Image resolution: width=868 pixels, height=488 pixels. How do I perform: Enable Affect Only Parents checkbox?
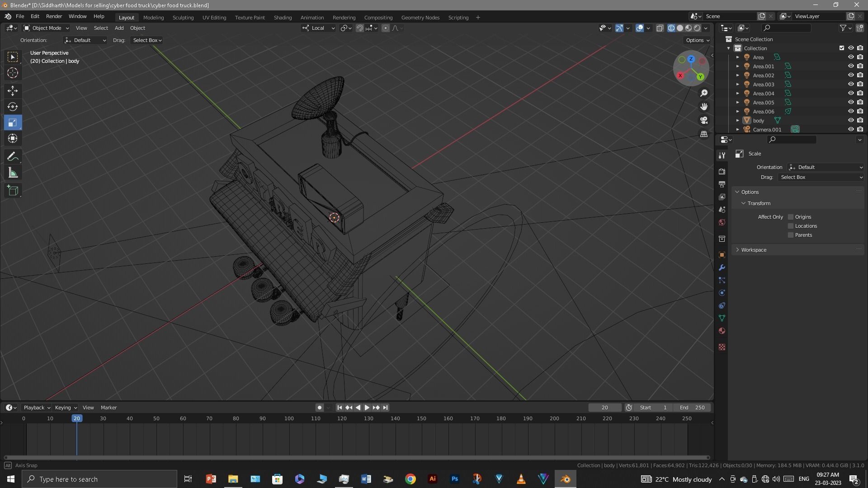coord(791,235)
